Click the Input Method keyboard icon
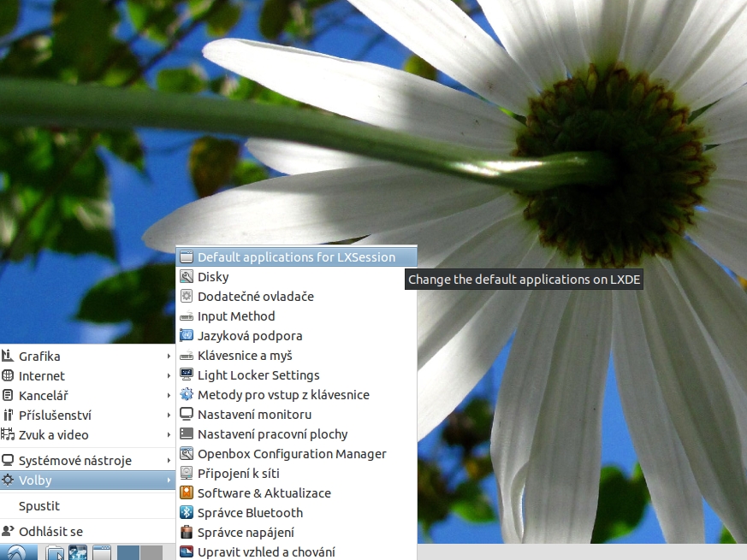 (x=187, y=316)
